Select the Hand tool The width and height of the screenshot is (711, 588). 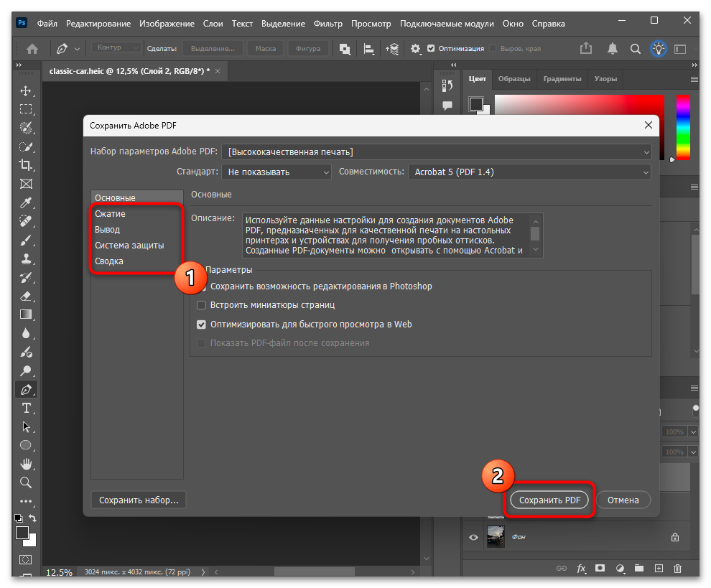click(x=26, y=464)
